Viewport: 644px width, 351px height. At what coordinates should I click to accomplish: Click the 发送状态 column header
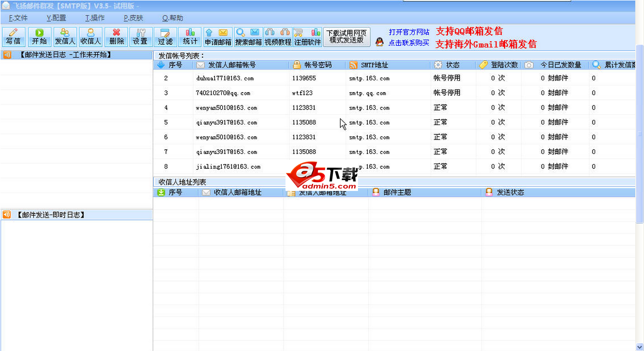pos(558,192)
